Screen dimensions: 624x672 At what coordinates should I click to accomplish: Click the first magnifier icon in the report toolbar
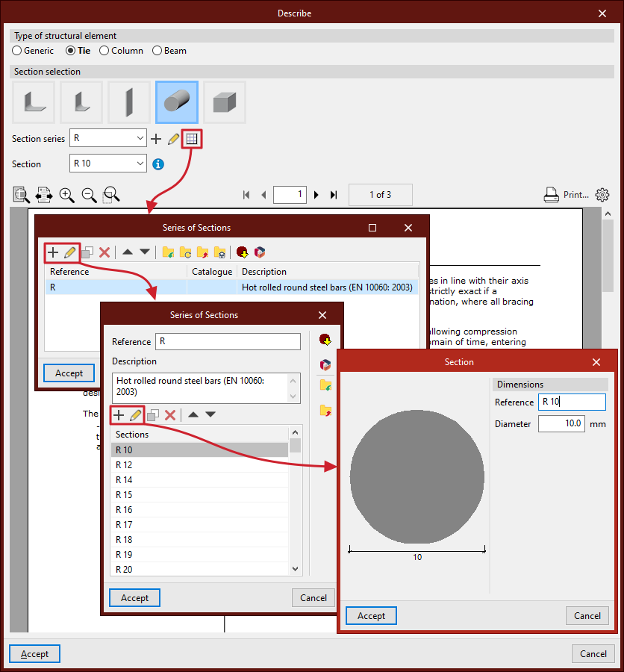click(x=21, y=195)
